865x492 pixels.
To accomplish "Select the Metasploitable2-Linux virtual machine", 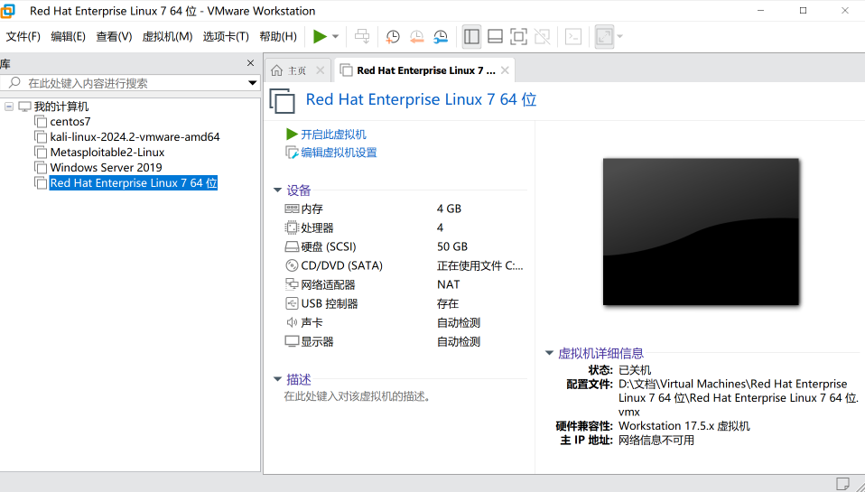I will tap(107, 152).
